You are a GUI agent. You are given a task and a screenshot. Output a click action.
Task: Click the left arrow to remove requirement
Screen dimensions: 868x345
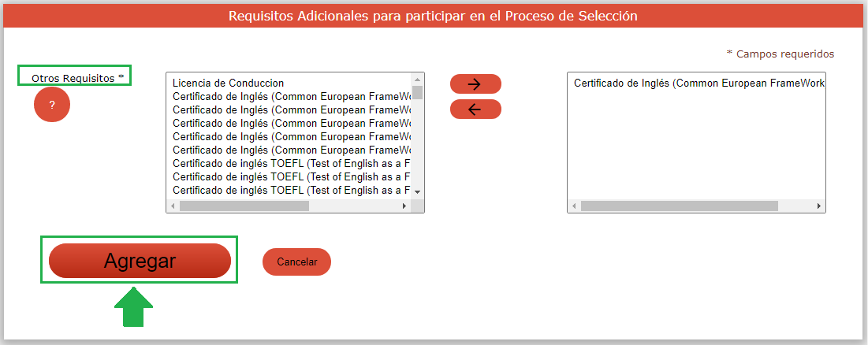pos(475,109)
